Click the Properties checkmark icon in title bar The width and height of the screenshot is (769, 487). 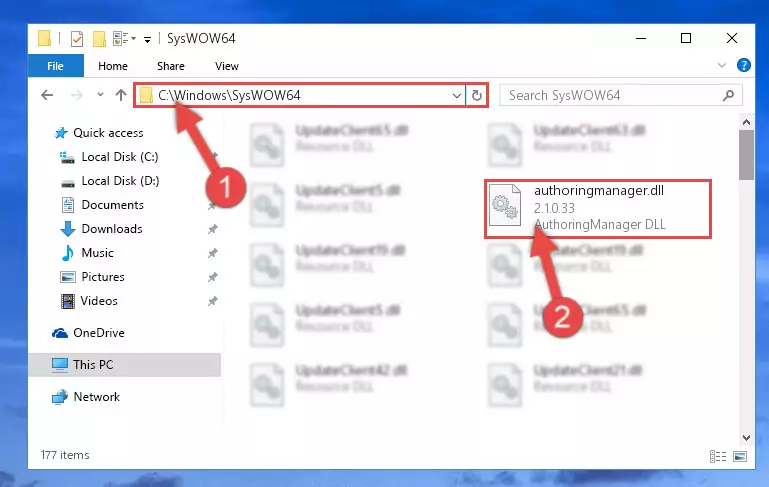pos(77,38)
